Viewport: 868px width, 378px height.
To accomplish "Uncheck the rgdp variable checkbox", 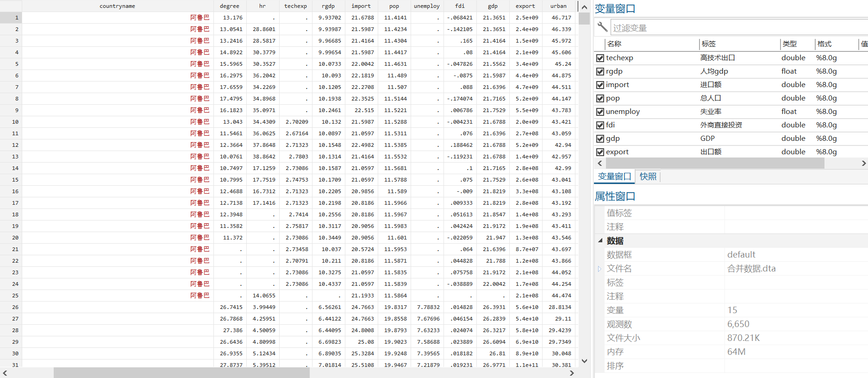I will click(600, 71).
